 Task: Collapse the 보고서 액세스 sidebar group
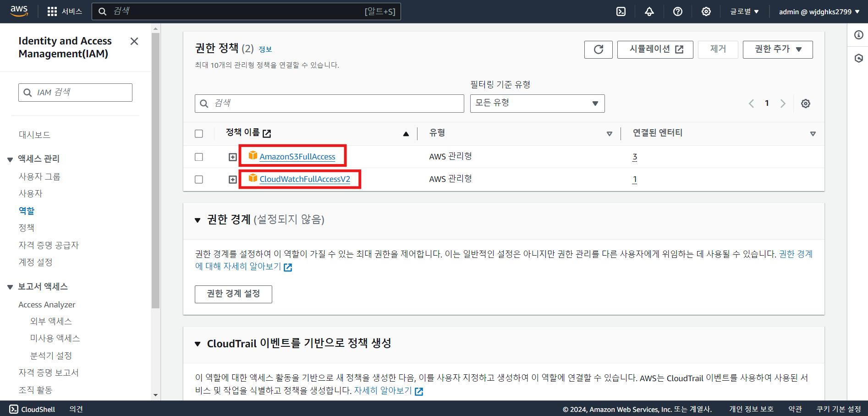click(10, 287)
